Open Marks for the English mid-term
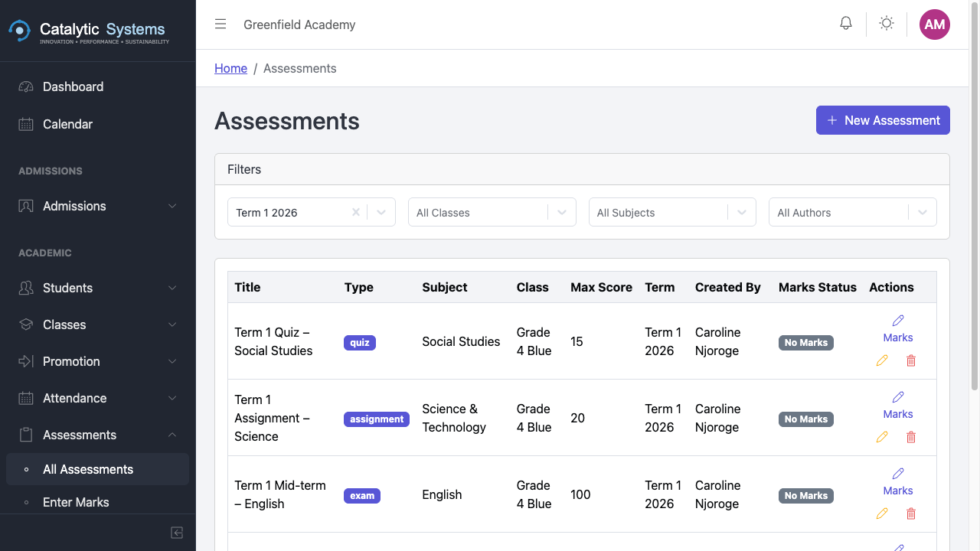This screenshot has width=980, height=551. point(898,482)
